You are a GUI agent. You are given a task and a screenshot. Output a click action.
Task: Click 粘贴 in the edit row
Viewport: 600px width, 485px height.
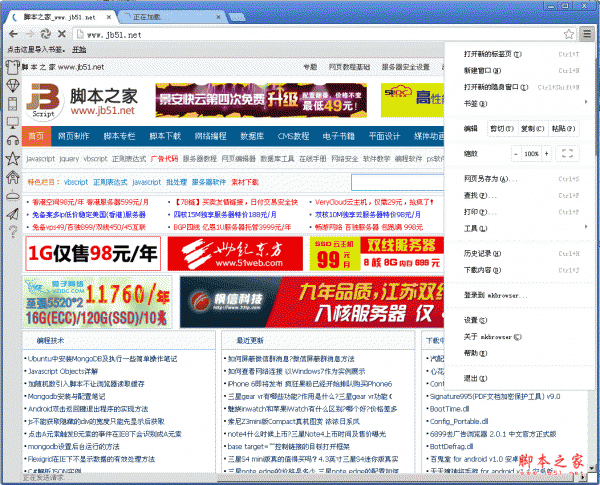pyautogui.click(x=563, y=129)
